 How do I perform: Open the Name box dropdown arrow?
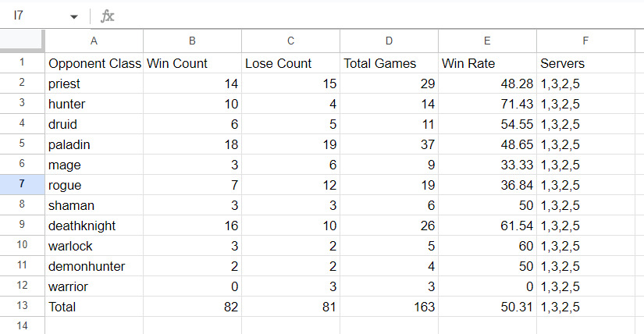coord(74,17)
